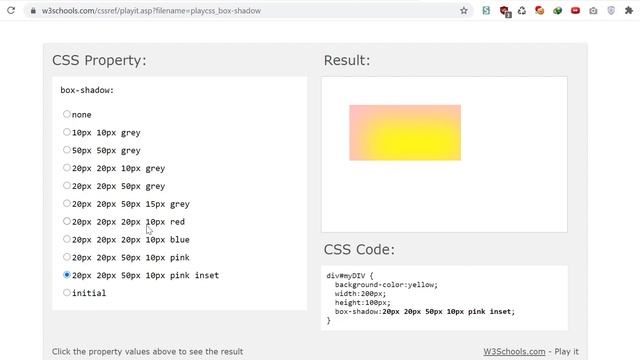The width and height of the screenshot is (640, 360).
Task: Open the recycle arrows extension icon
Action: tap(522, 11)
